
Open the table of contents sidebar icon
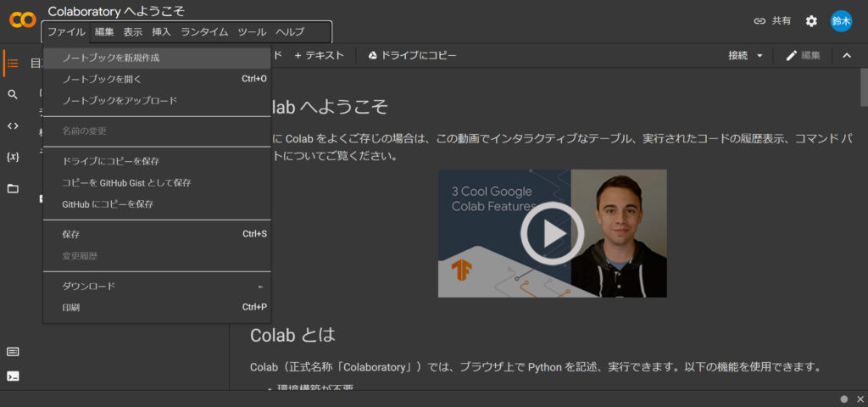(x=13, y=63)
